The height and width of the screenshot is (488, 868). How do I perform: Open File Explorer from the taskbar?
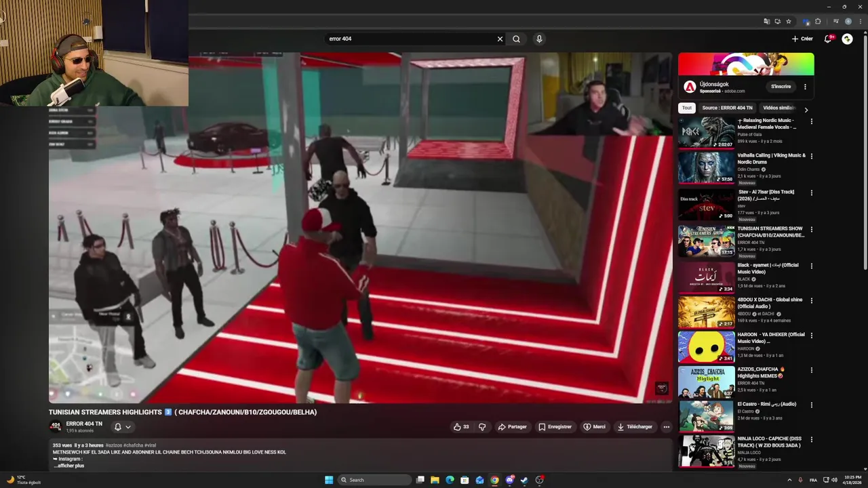pyautogui.click(x=435, y=480)
